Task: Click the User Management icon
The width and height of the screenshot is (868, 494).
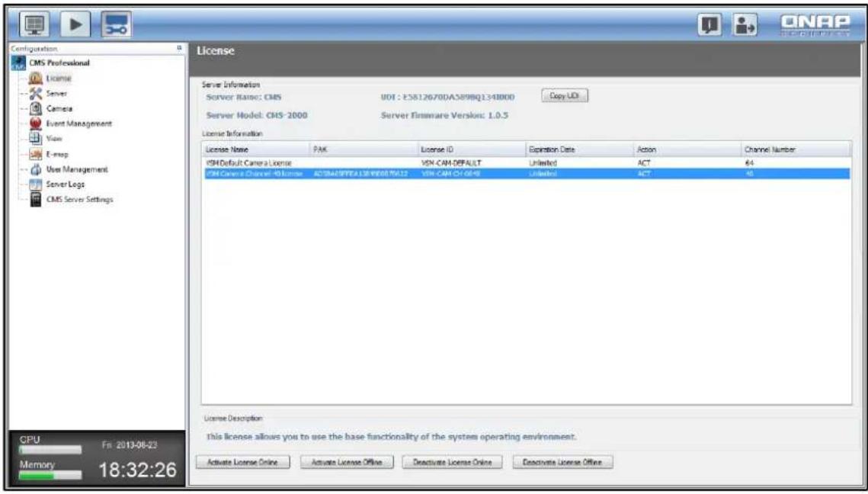Action: coord(35,169)
